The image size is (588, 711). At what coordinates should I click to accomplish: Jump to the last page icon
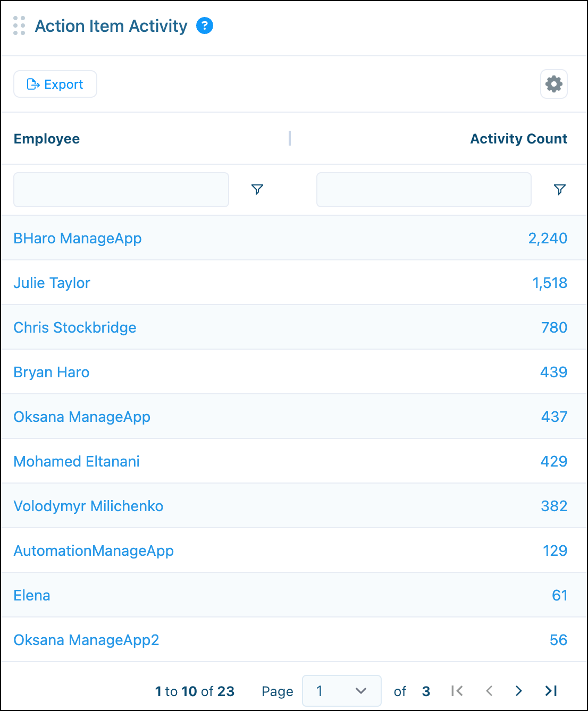pos(551,691)
